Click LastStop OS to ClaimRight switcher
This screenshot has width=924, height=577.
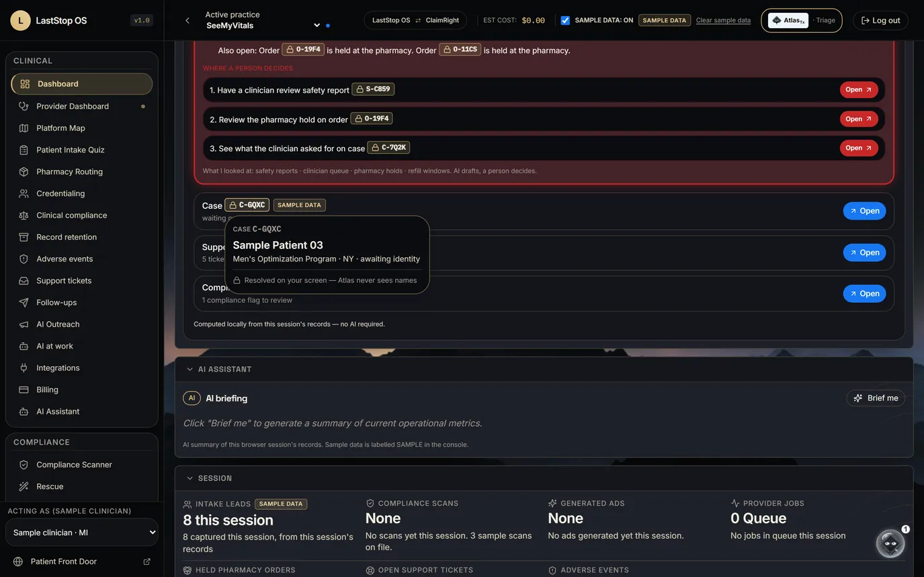pyautogui.click(x=416, y=20)
